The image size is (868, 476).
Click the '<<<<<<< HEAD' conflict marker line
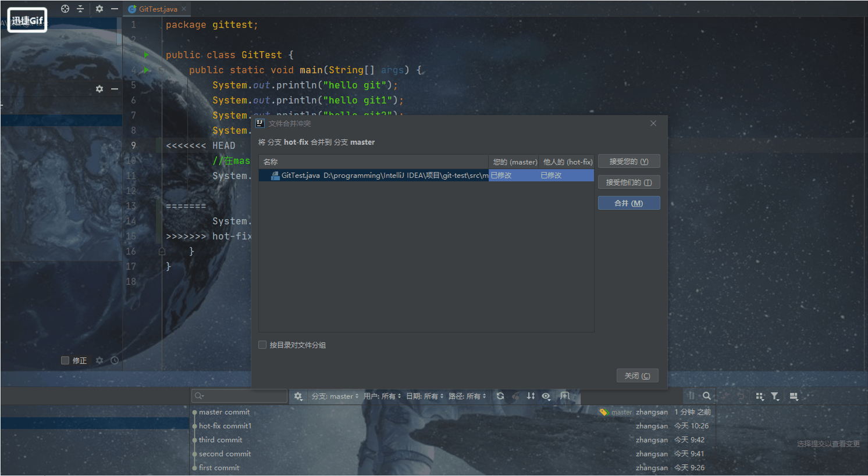201,145
